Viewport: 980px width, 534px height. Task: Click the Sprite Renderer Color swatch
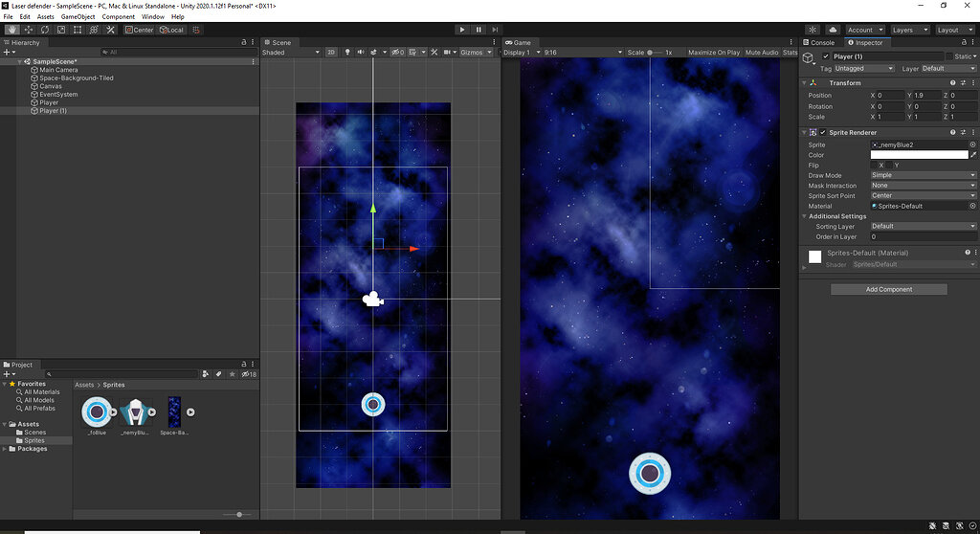[x=919, y=155]
